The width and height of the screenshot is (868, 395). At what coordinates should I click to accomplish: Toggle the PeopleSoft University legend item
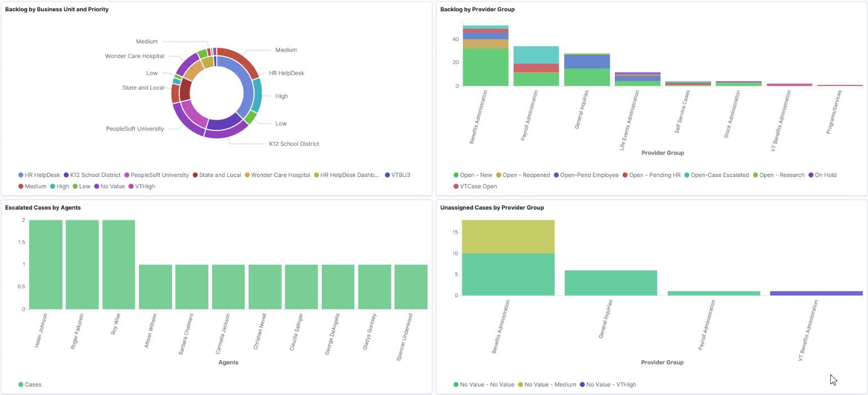pos(158,175)
